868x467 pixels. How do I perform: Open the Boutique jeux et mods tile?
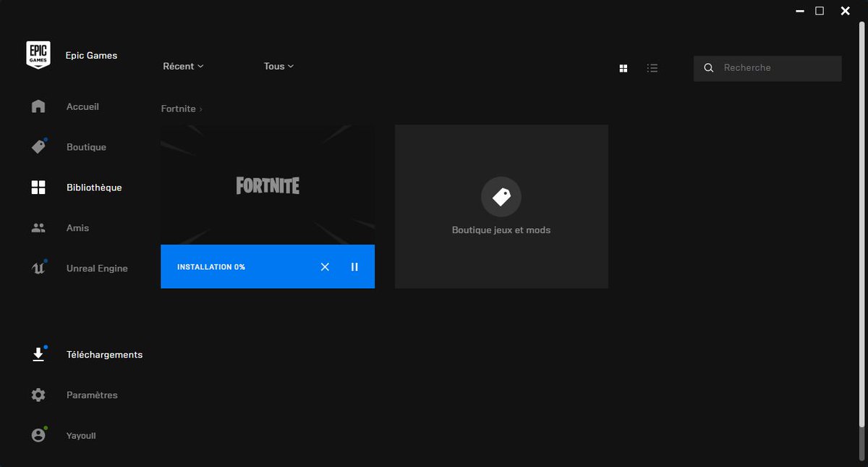click(501, 206)
